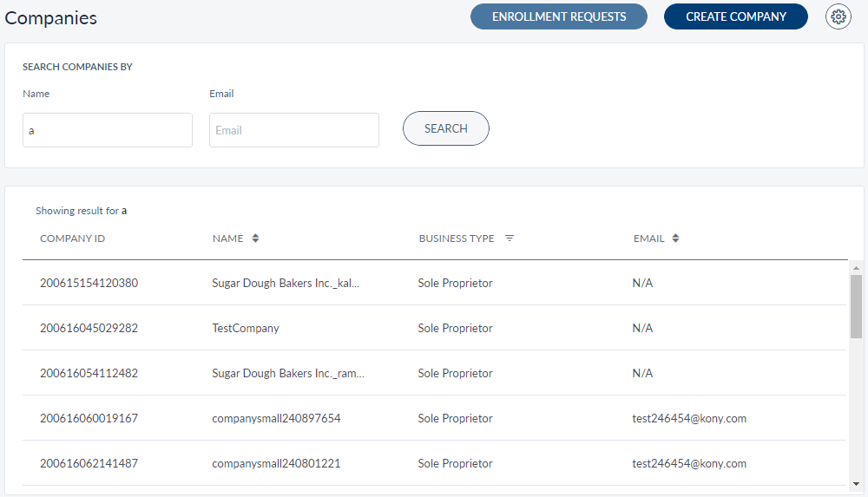Click the Business Type column header label

[456, 239]
